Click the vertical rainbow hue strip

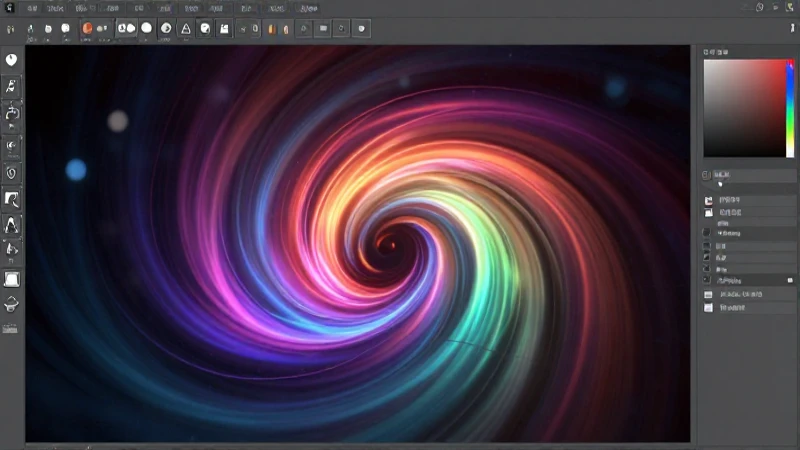pos(790,108)
